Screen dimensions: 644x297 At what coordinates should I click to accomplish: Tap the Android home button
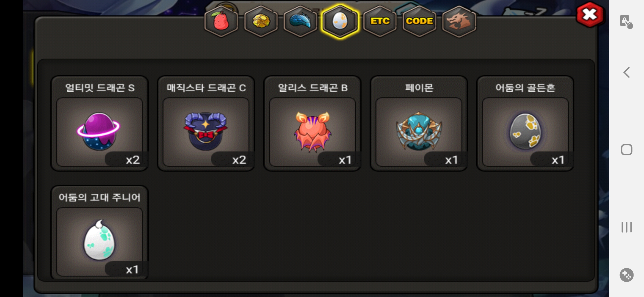pos(627,150)
